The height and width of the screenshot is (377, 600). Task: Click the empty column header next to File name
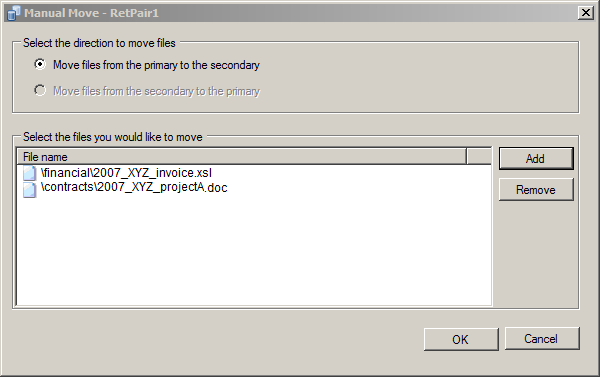[479, 157]
